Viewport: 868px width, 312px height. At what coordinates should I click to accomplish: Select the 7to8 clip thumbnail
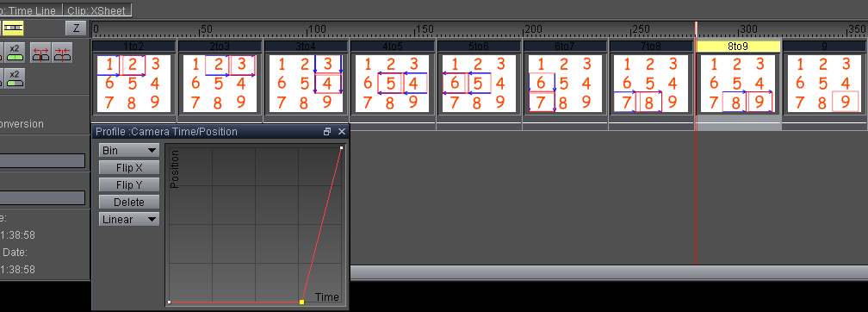point(652,83)
